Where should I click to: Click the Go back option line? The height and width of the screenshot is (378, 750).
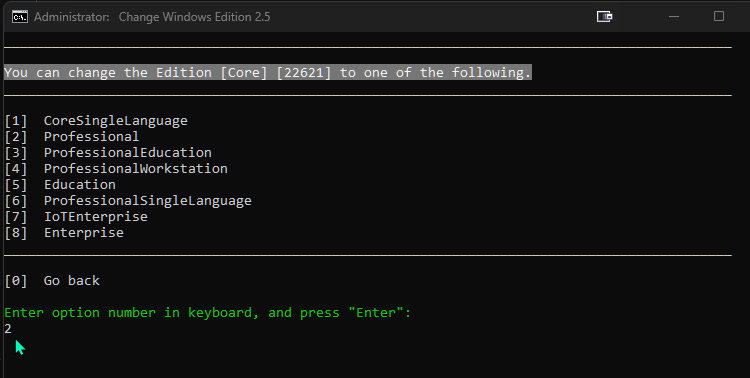pyautogui.click(x=52, y=280)
